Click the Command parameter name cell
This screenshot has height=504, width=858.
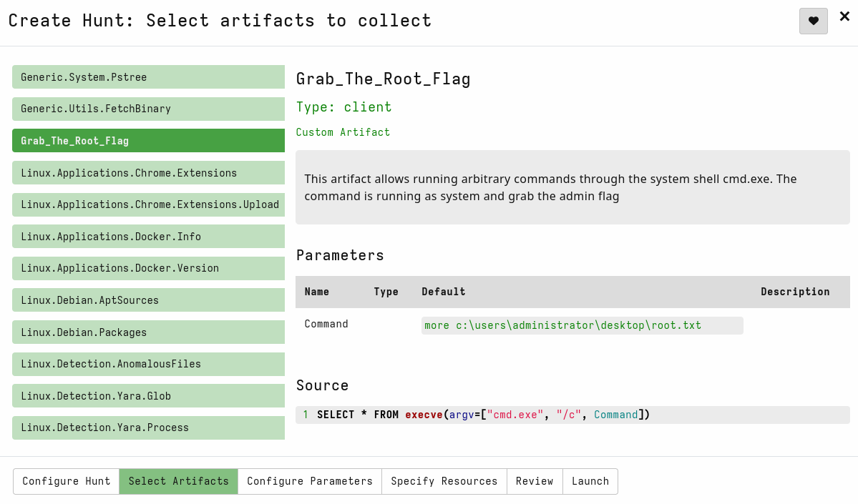(x=326, y=324)
